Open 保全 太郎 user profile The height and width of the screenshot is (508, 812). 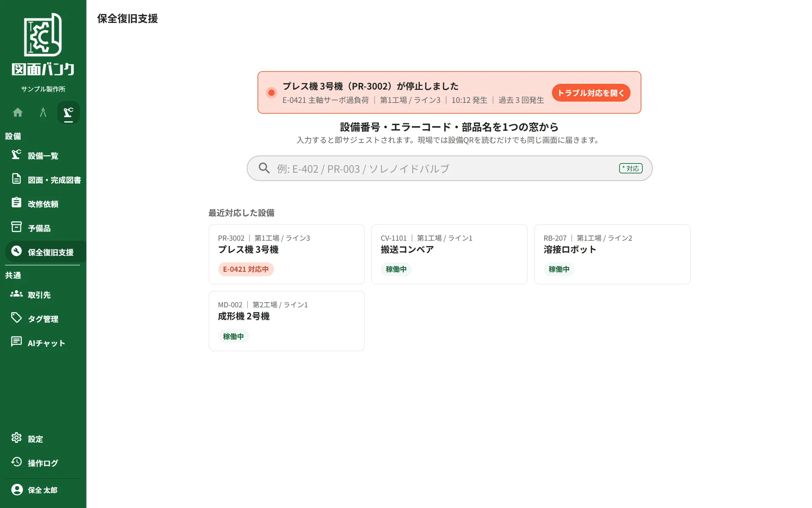[43, 490]
